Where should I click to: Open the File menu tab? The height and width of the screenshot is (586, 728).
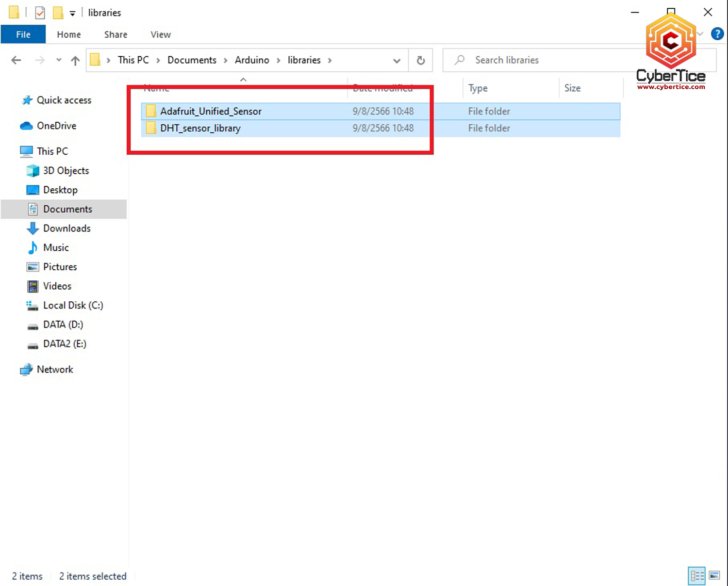click(23, 34)
